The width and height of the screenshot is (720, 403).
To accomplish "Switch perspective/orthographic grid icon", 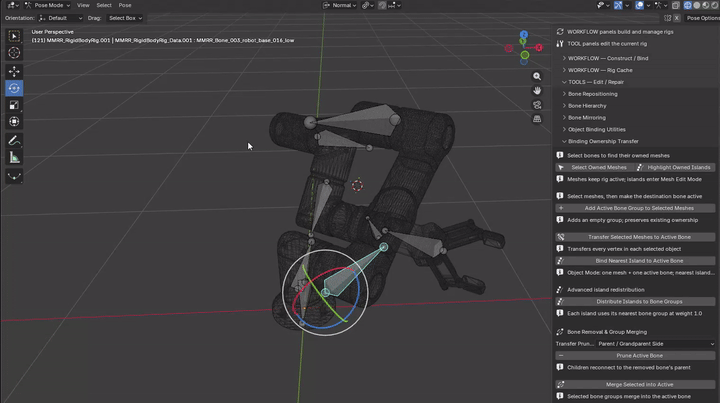I will [537, 119].
